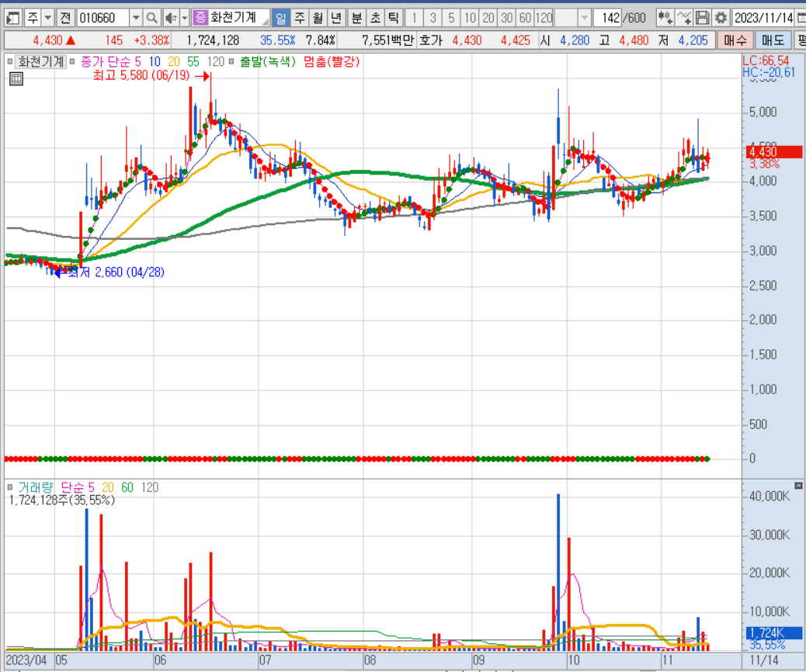Switch to the 틱 tick chart
The image size is (806, 672).
coord(393,19)
